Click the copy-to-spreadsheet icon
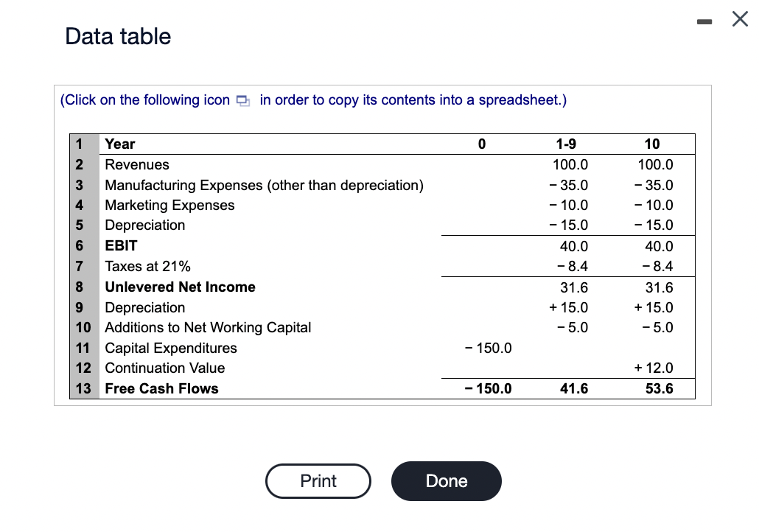Screen dimensions: 759x532 243,99
